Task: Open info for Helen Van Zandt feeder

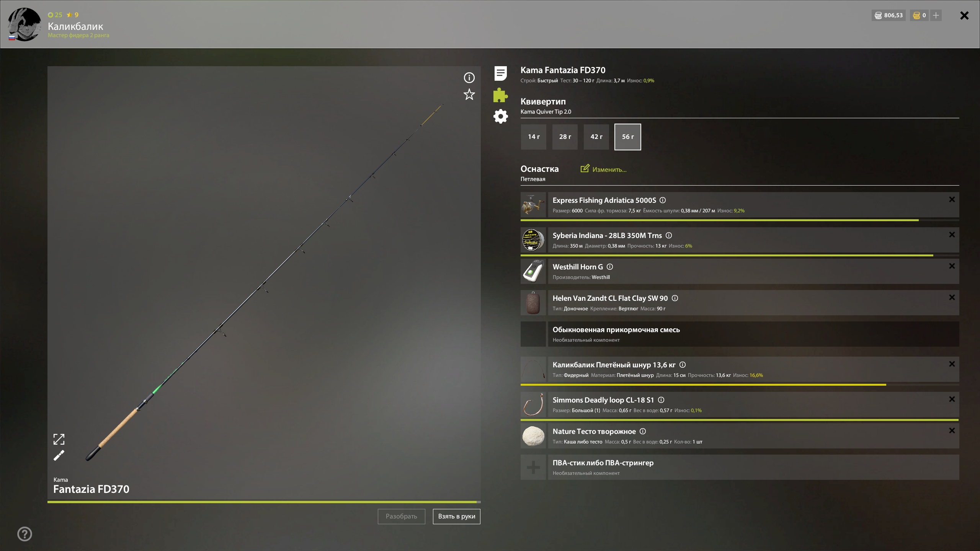Action: (675, 298)
